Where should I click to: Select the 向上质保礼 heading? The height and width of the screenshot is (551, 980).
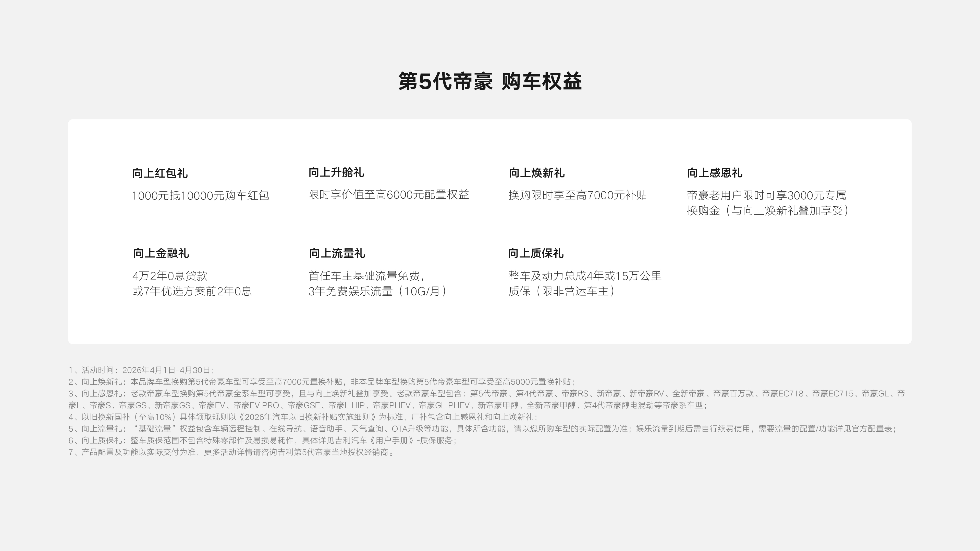[x=536, y=253]
